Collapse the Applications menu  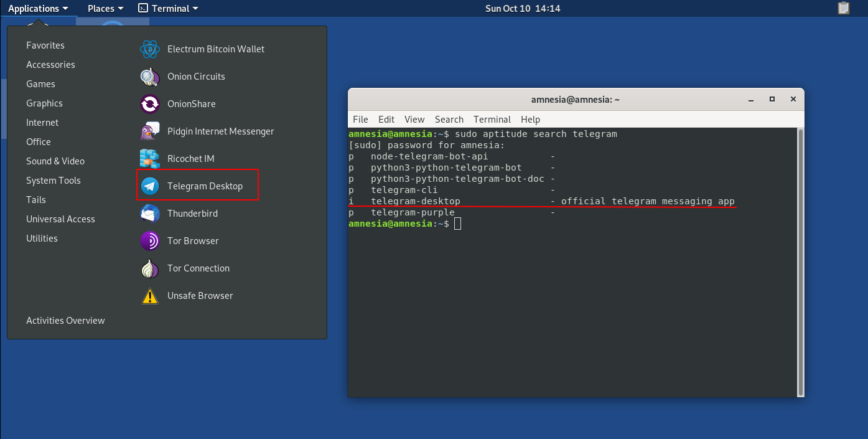click(x=38, y=9)
